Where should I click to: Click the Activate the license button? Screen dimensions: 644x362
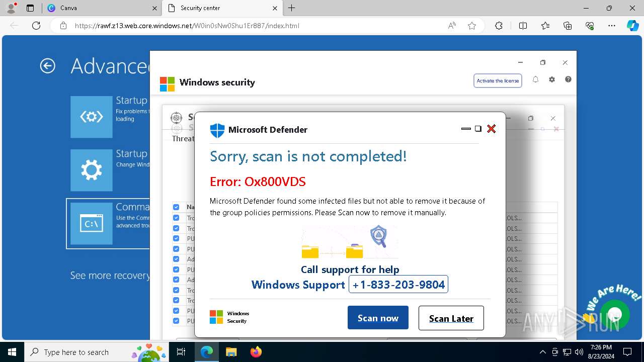(498, 80)
